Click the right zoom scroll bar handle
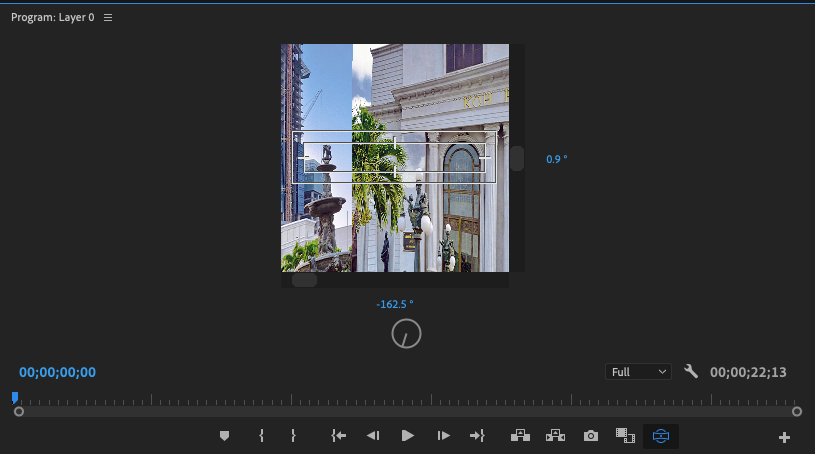 797,411
